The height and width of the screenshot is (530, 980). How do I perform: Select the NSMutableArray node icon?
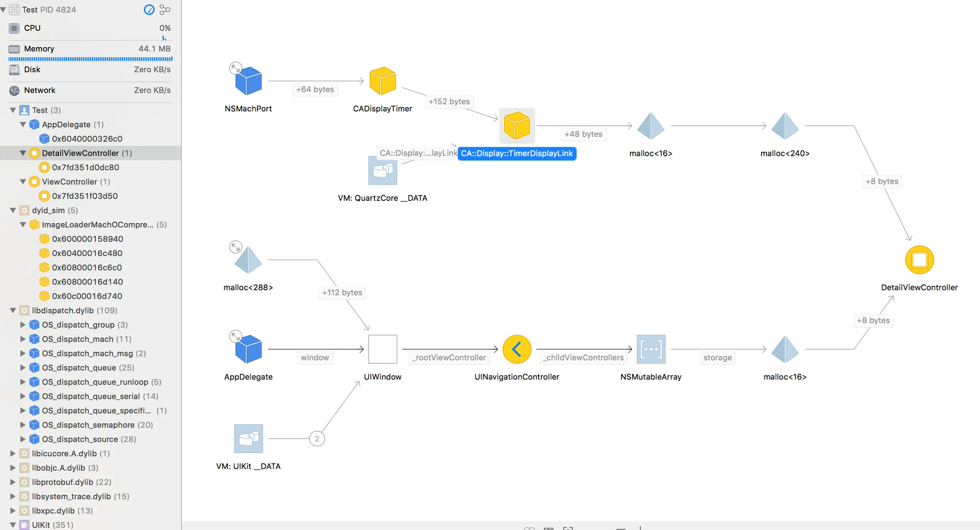click(651, 349)
